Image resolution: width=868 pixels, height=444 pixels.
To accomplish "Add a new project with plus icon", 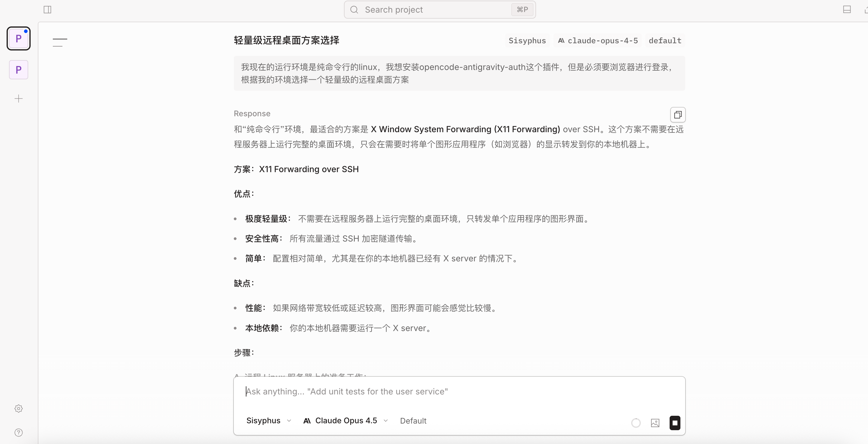I will (x=19, y=99).
